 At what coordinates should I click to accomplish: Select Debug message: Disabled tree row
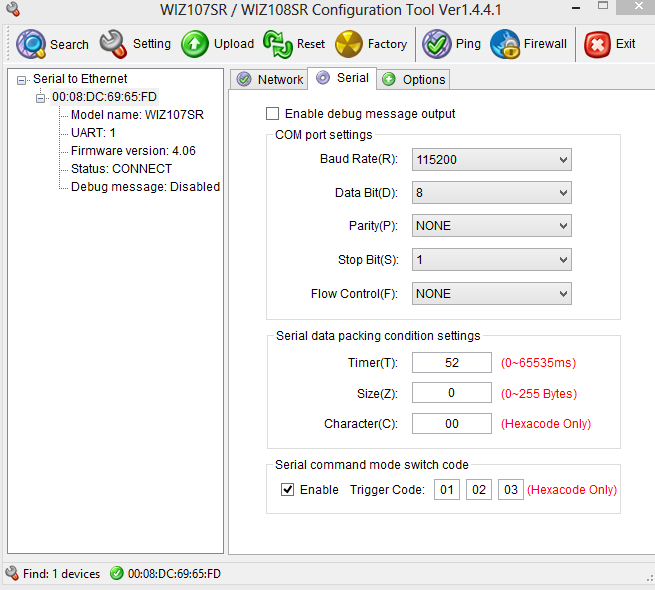tap(145, 187)
